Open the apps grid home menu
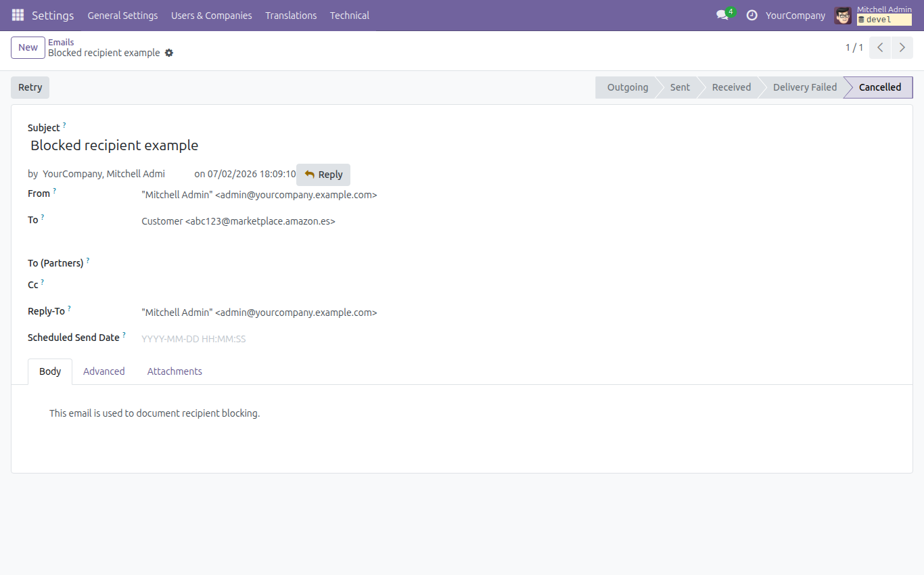This screenshot has height=575, width=924. pos(18,15)
